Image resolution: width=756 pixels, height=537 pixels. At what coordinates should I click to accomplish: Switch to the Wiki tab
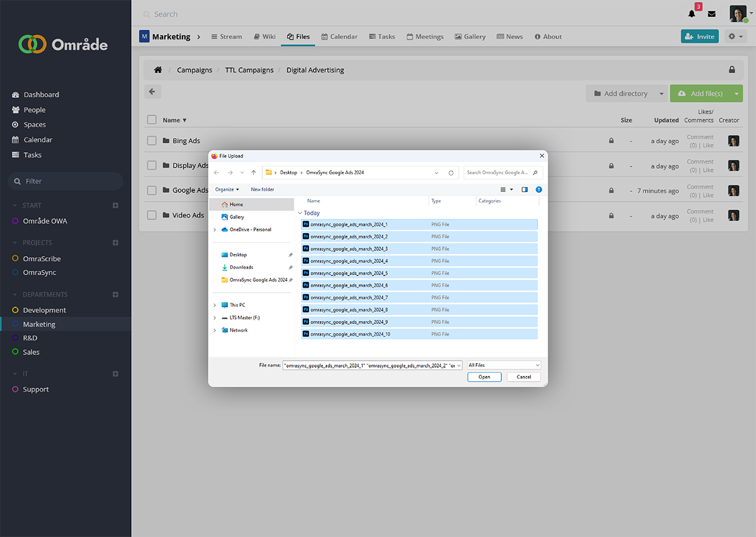pyautogui.click(x=264, y=37)
